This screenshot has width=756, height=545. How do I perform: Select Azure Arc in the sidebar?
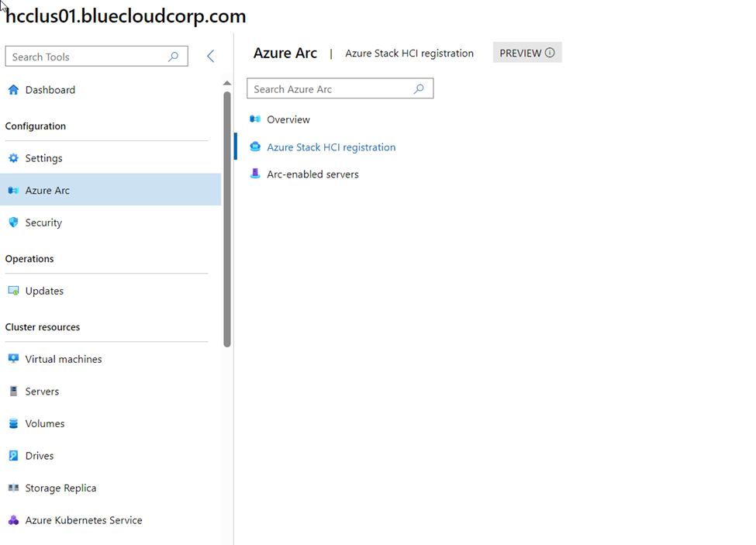click(x=110, y=189)
